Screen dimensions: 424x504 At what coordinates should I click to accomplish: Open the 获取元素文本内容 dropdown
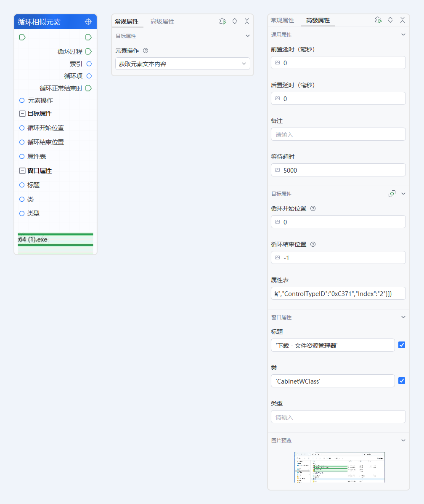pyautogui.click(x=183, y=64)
